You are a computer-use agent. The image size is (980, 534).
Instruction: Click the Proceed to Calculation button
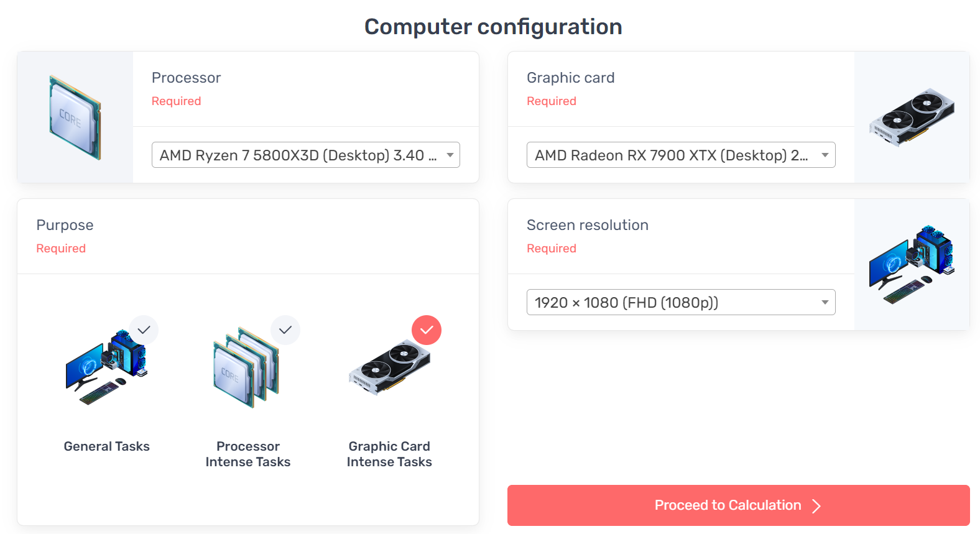(739, 505)
